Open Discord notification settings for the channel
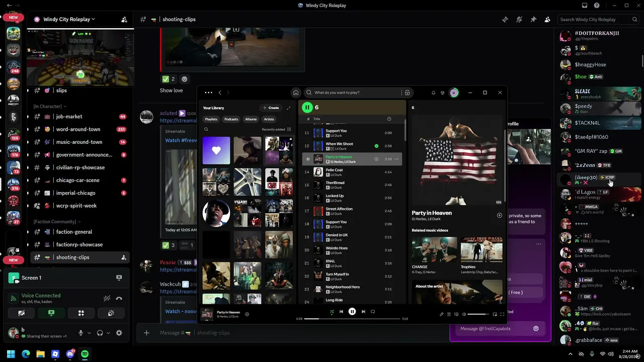The height and width of the screenshot is (362, 644). tap(519, 20)
